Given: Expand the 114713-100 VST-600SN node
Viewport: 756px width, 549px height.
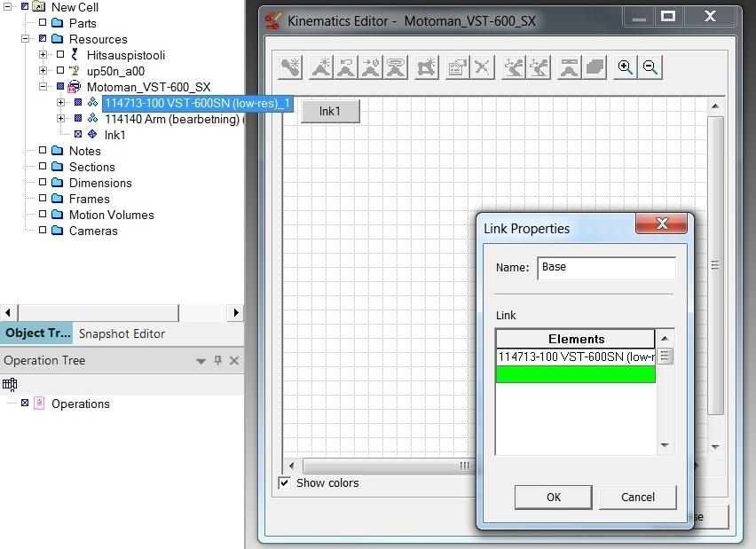Looking at the screenshot, I should pos(60,102).
